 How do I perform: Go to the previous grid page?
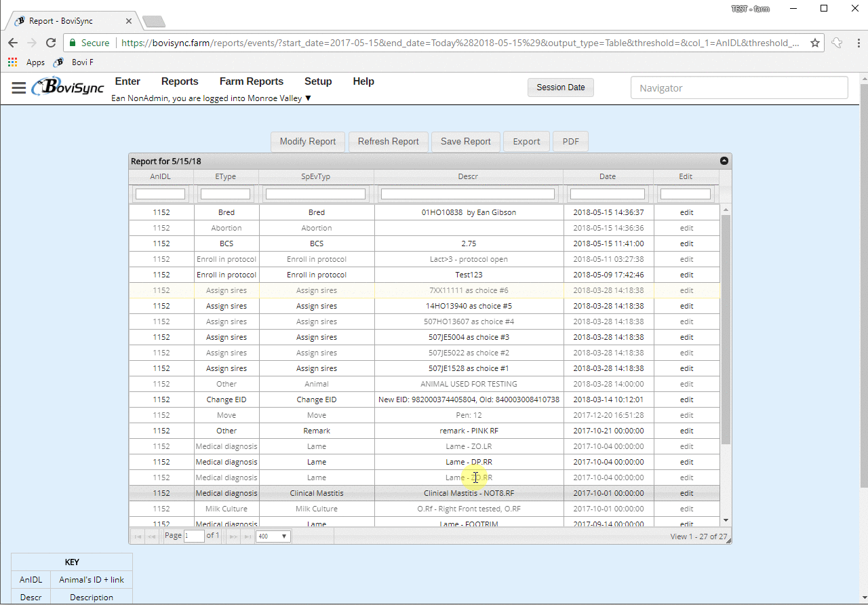(x=151, y=536)
